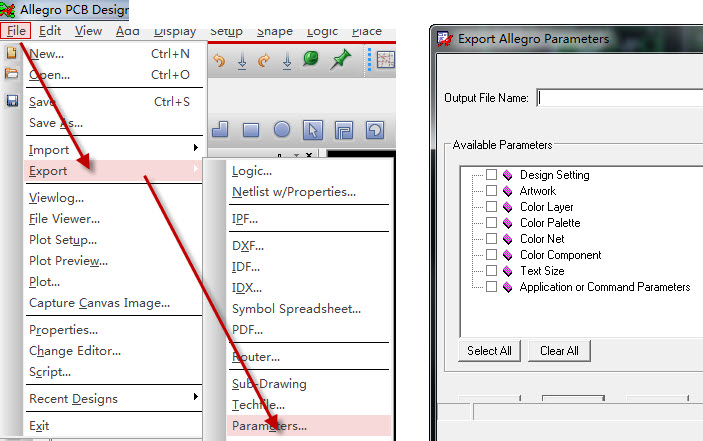The image size is (703, 441).
Task: Click the Artwork purple diamond icon
Action: tap(508, 191)
